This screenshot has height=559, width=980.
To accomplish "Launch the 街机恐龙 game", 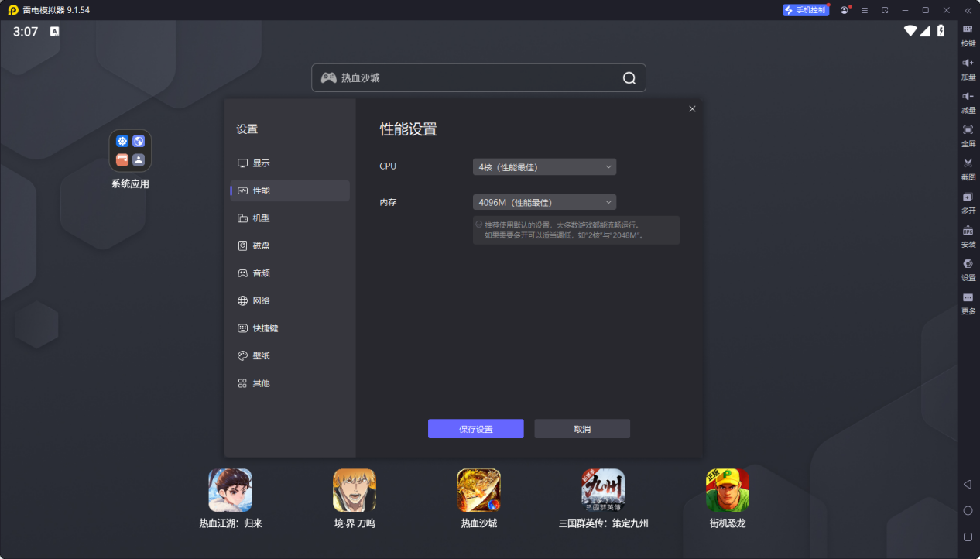I will click(726, 490).
